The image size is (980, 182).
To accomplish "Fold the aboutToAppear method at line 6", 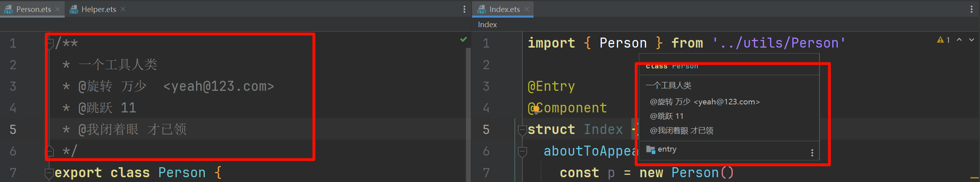I will [522, 151].
